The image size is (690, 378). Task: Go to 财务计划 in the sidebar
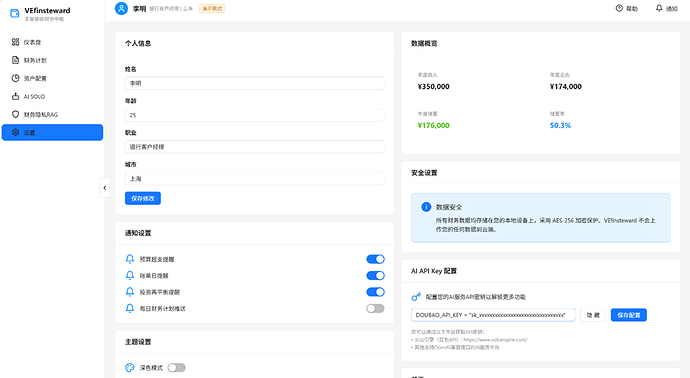click(x=52, y=60)
